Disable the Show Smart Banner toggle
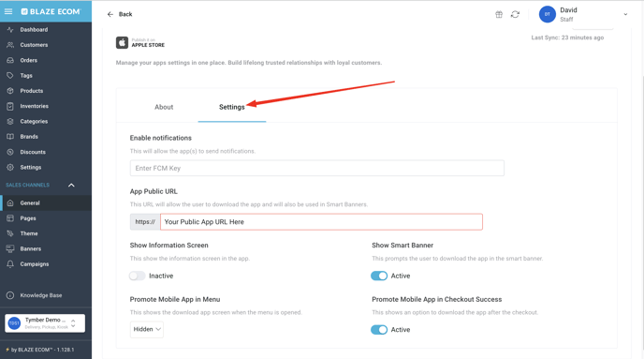The image size is (644, 359). [379, 276]
